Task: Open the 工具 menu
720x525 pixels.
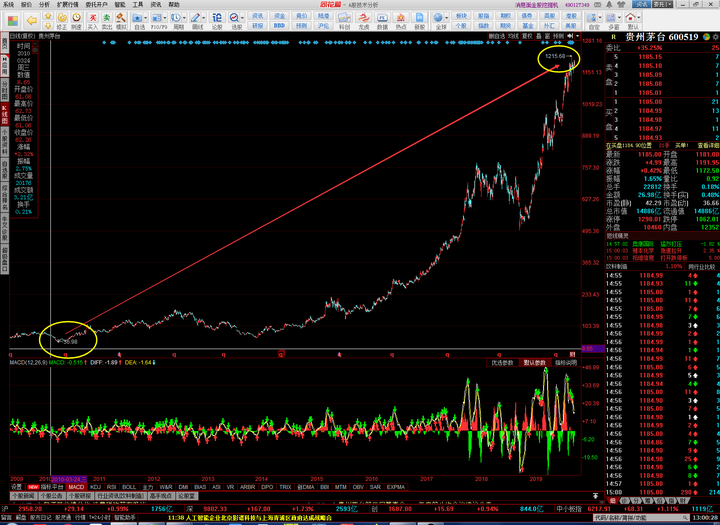Action: point(138,5)
